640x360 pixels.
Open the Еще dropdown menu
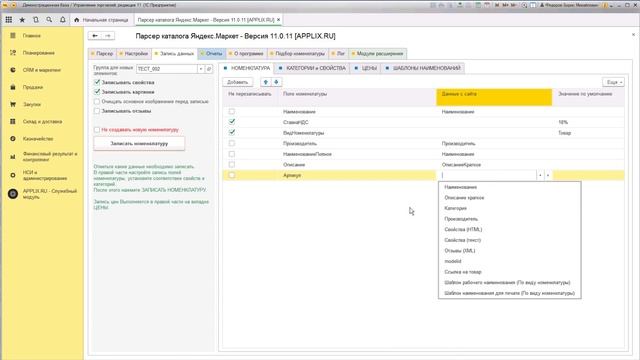tap(613, 82)
